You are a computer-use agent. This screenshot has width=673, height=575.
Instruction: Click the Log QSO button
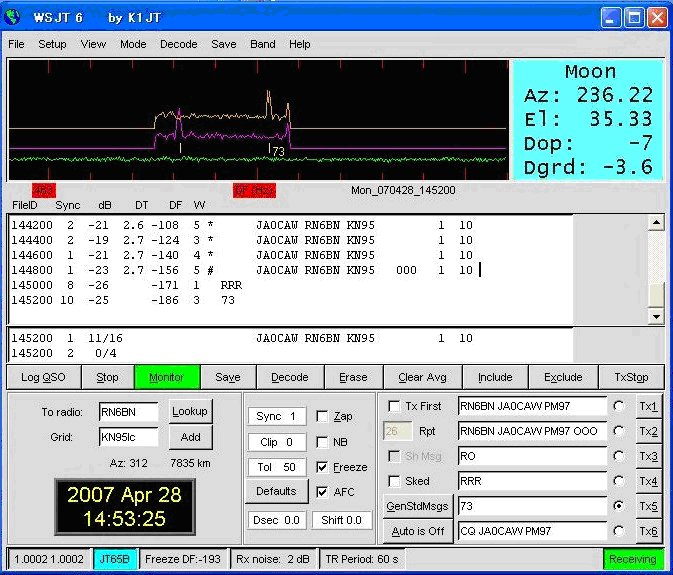tap(43, 377)
